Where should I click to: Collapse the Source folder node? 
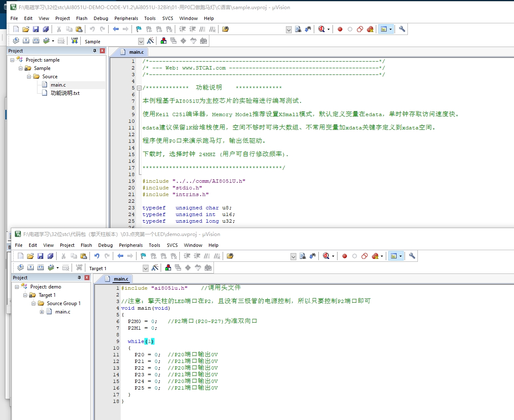coord(29,77)
